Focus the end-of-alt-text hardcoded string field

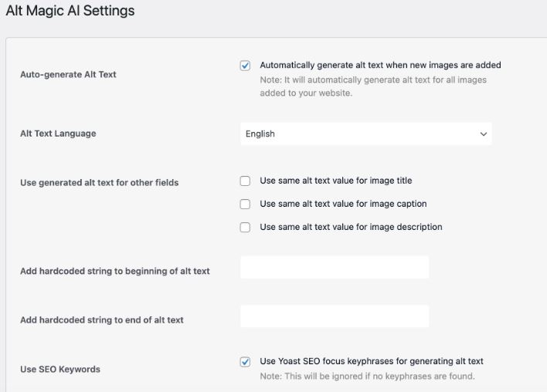(335, 316)
